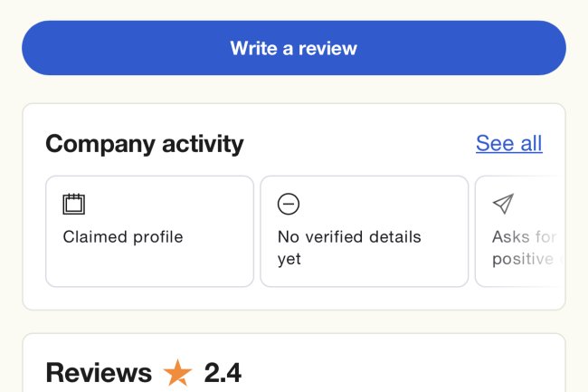Tap the empty space in the Company activity panel header

(x=362, y=143)
